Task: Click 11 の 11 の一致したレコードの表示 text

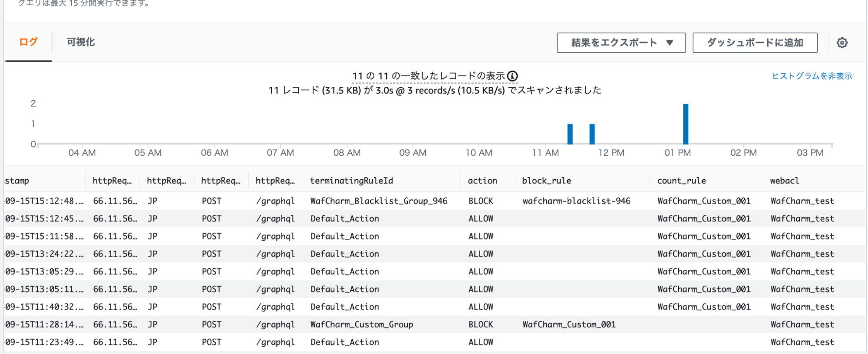Action: (429, 76)
